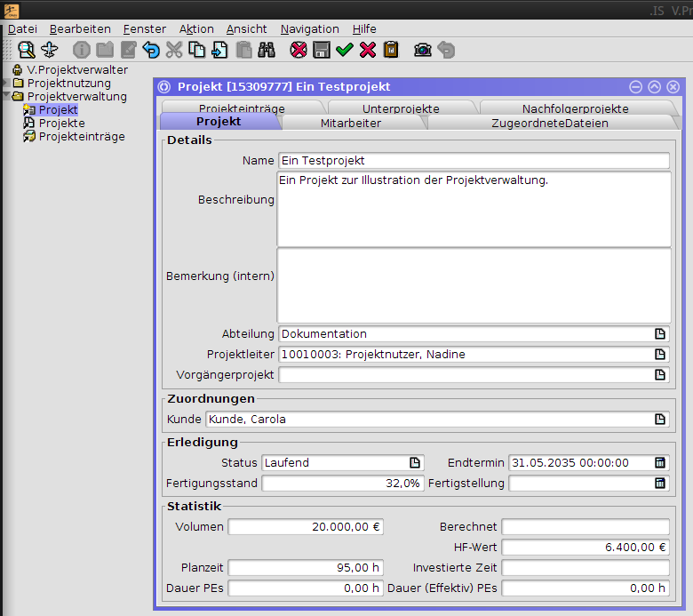Expand the Projektnutzung folder
The width and height of the screenshot is (693, 616).
pyautogui.click(x=6, y=83)
